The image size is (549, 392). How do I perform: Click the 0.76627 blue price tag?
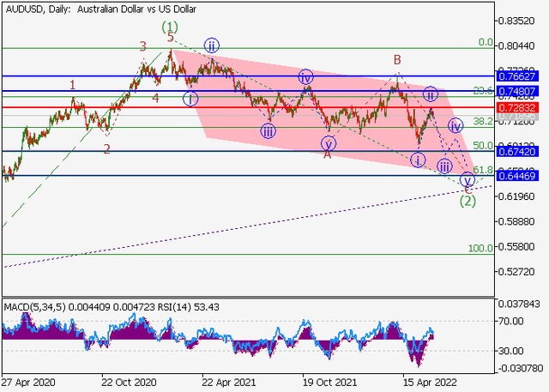tap(521, 76)
